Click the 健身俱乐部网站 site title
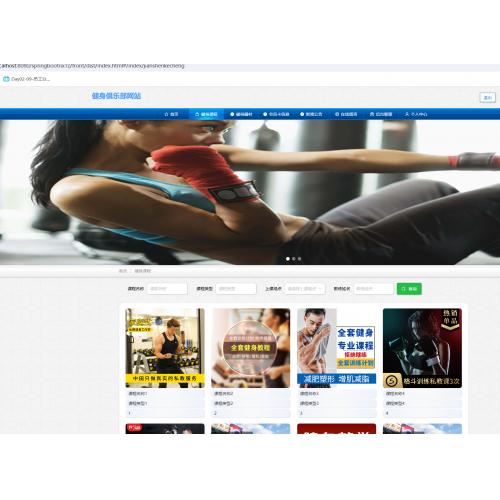The width and height of the screenshot is (500, 500). tap(116, 96)
